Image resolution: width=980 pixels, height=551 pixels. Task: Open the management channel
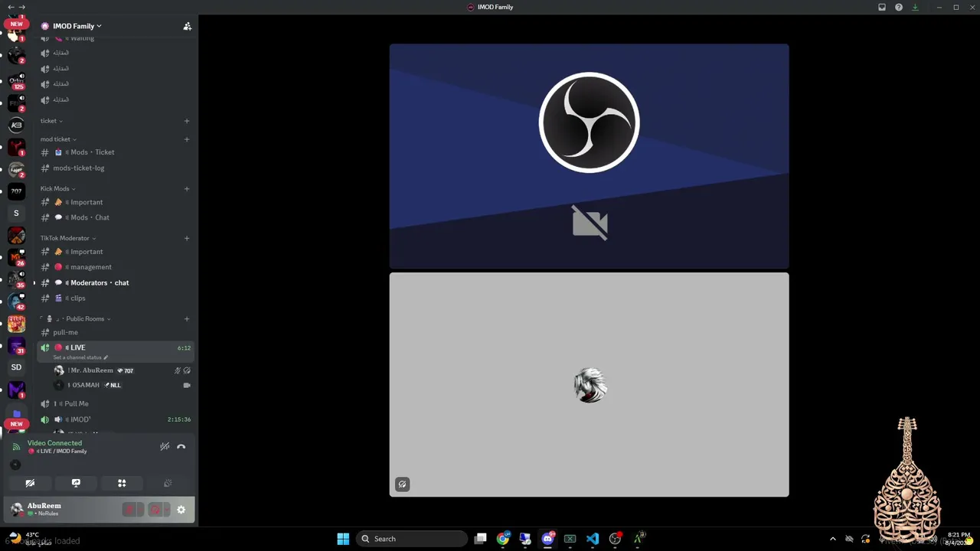[x=116, y=267]
